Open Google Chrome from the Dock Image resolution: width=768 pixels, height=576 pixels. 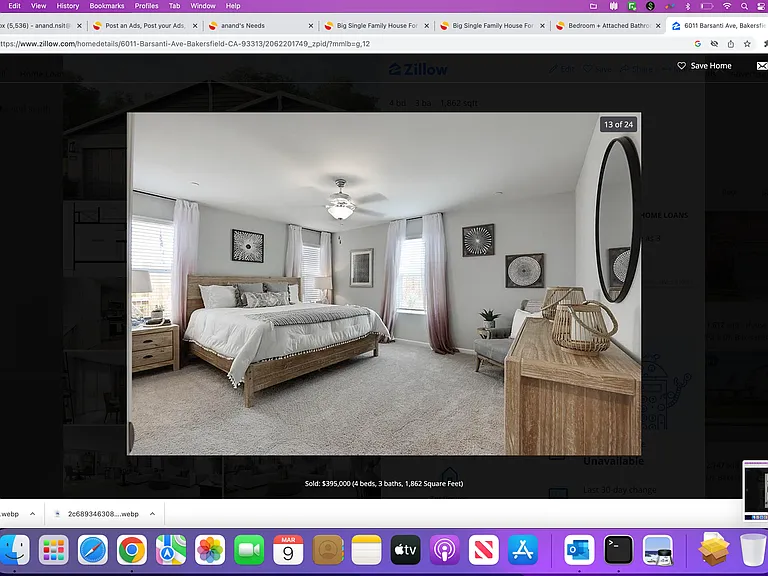coord(132,550)
